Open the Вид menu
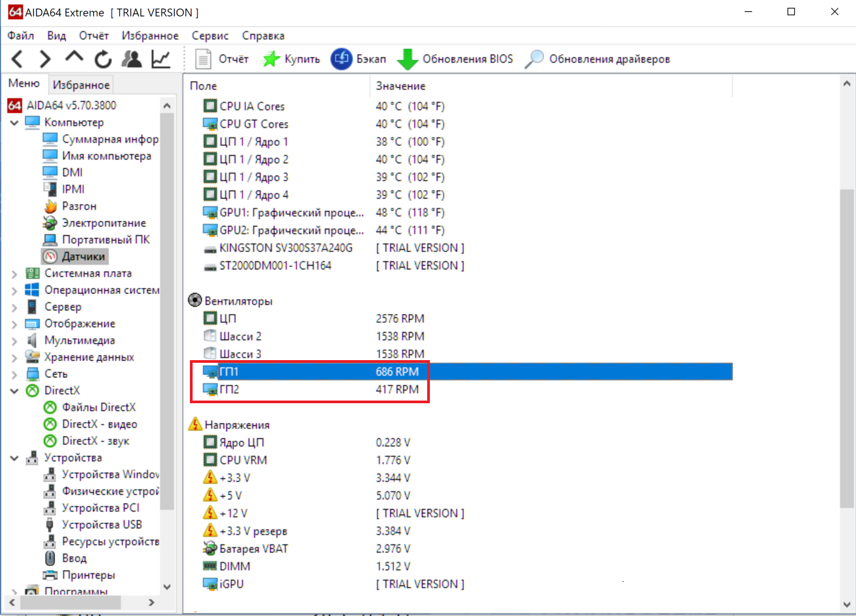 point(56,36)
